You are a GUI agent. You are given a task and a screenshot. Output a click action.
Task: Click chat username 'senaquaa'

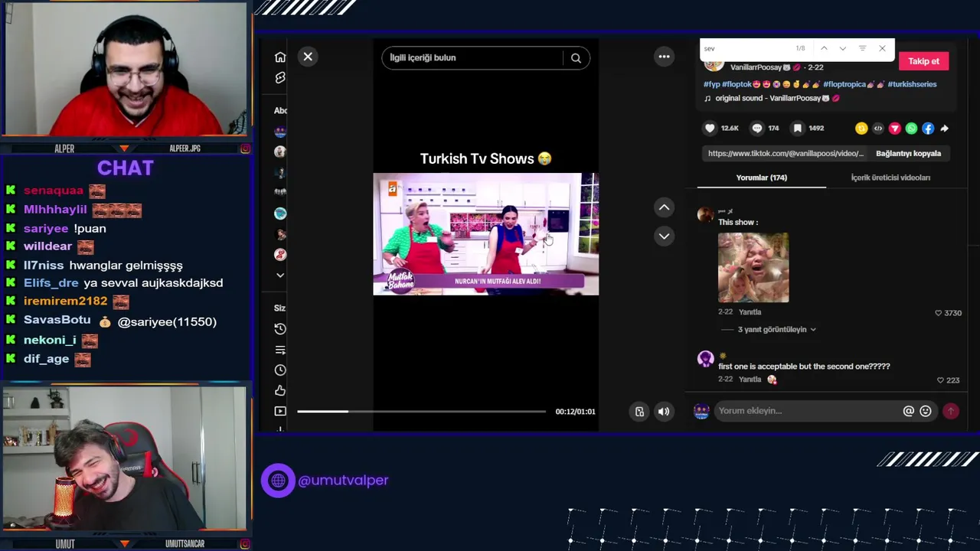click(53, 191)
